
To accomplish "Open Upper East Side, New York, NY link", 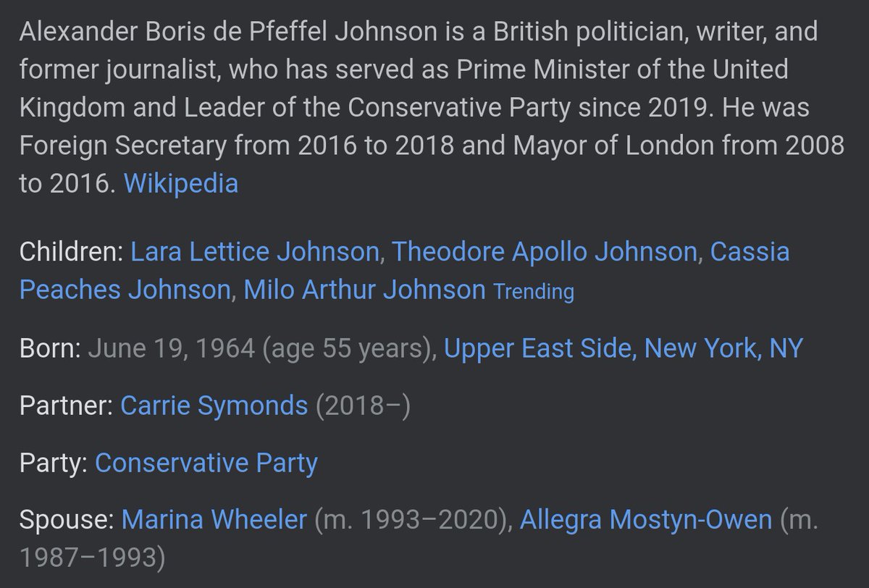I will (624, 348).
